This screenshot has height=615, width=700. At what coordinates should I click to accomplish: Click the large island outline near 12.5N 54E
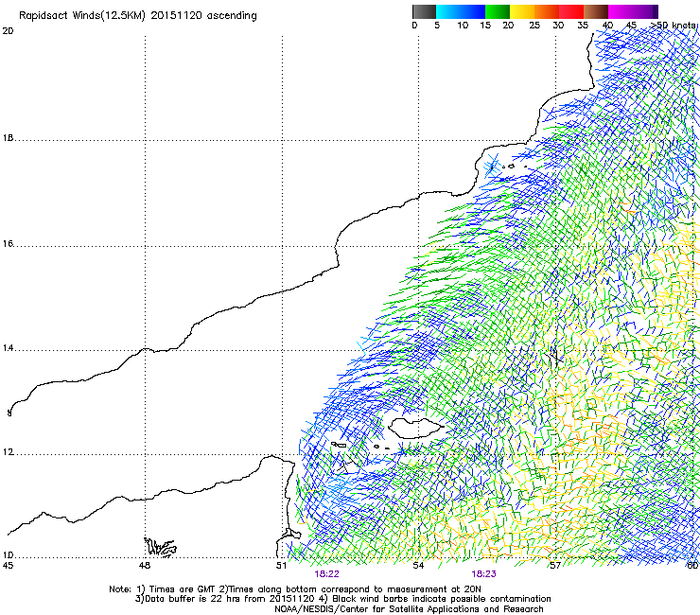click(x=416, y=429)
